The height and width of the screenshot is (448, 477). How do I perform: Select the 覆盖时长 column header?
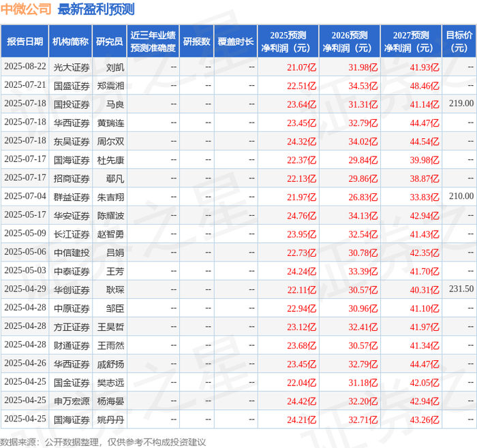[x=236, y=42]
